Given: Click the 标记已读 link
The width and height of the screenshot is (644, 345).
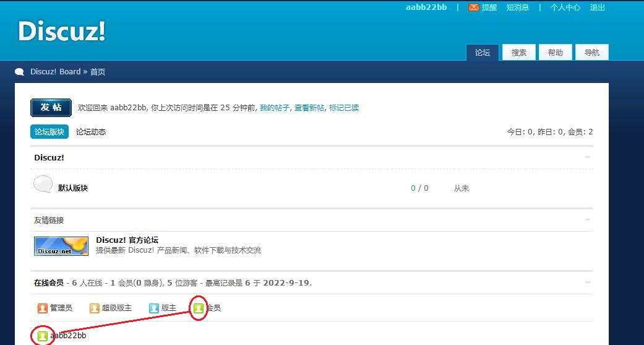Looking at the screenshot, I should 344,108.
